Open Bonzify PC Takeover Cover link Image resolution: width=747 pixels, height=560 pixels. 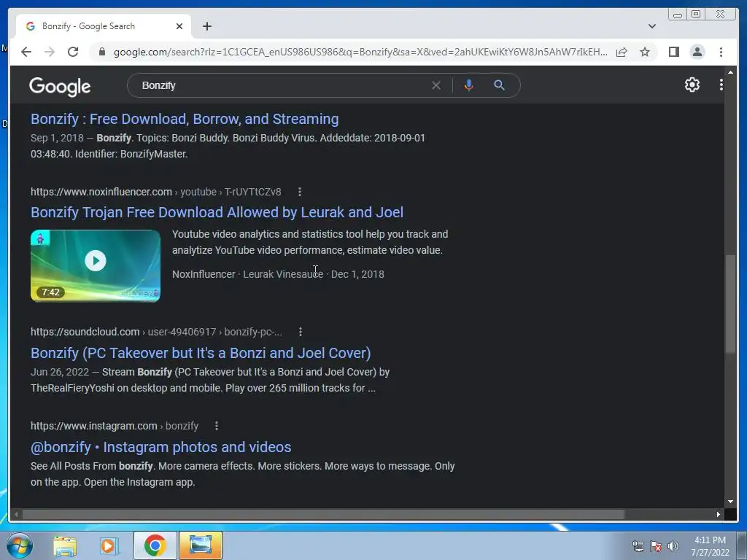coord(201,353)
